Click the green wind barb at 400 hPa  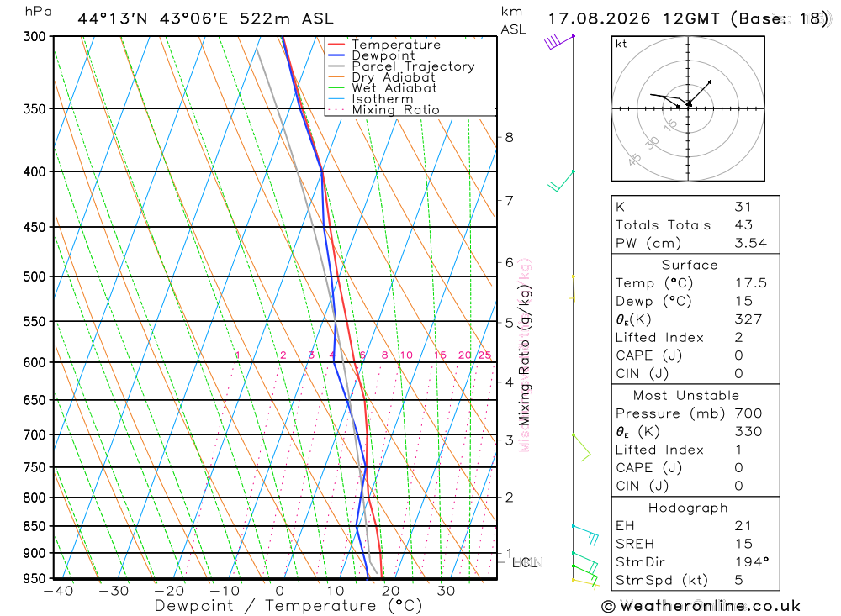click(561, 181)
